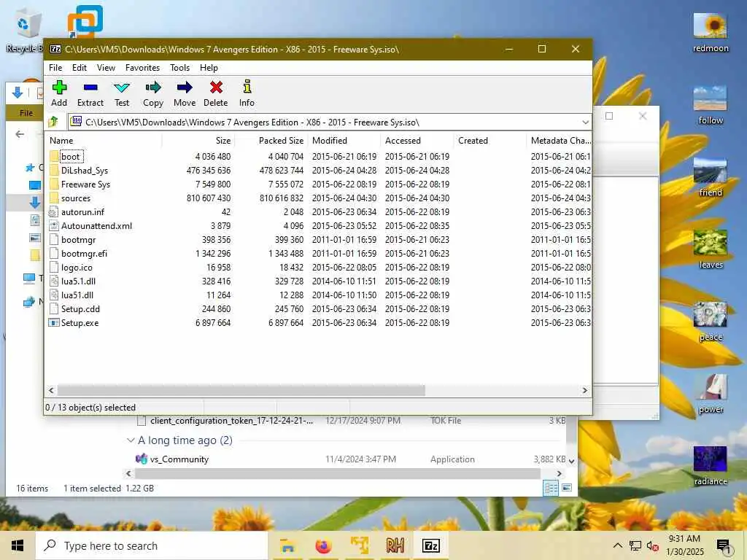Click the lua5.1.dll file icon
This screenshot has height=560, width=747.
[54, 281]
